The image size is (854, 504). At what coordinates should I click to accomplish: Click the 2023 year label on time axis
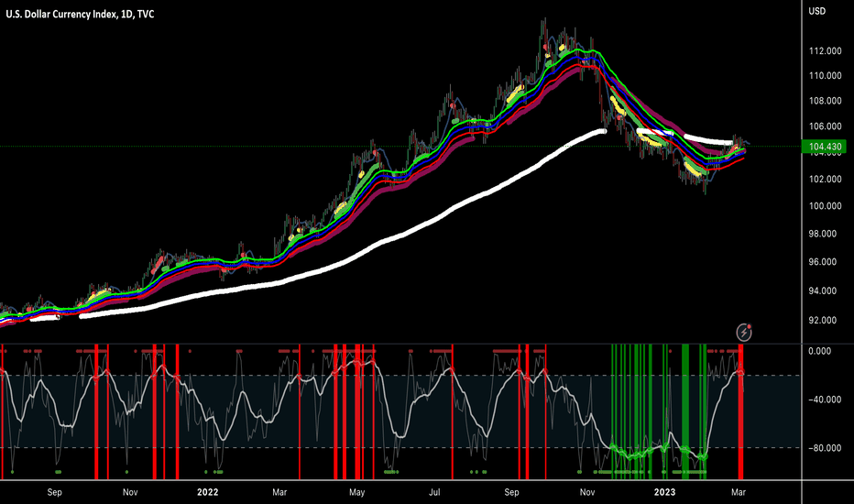click(664, 492)
